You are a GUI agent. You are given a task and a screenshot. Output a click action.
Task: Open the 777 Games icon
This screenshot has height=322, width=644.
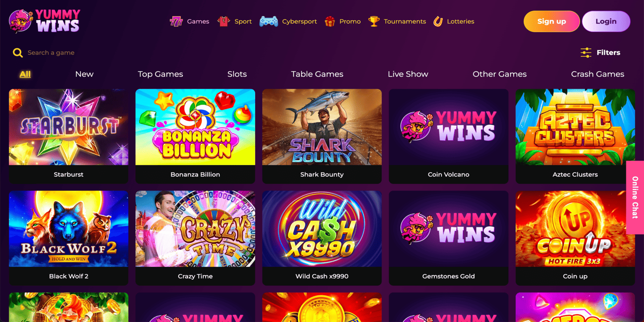176,21
